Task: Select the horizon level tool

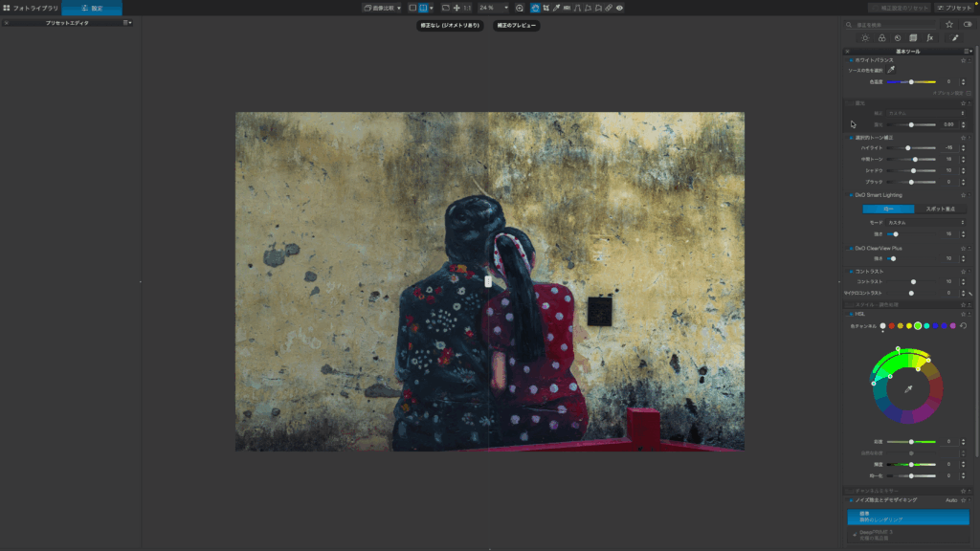Action: tap(567, 8)
